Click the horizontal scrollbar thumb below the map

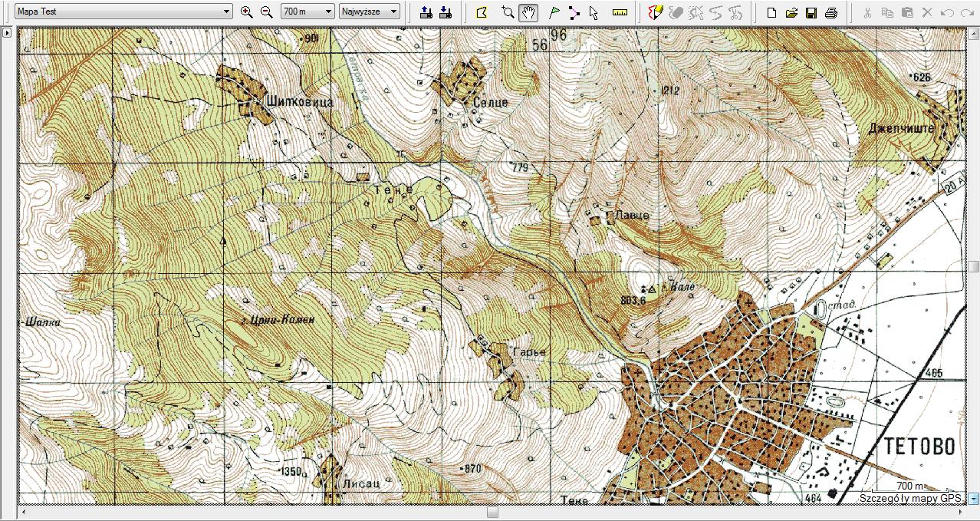click(492, 512)
